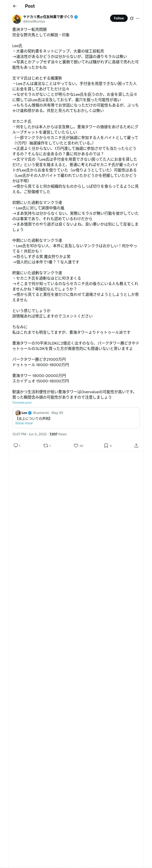
Task: View post analytics via the 7,937 Views count
Action: tap(58, 434)
